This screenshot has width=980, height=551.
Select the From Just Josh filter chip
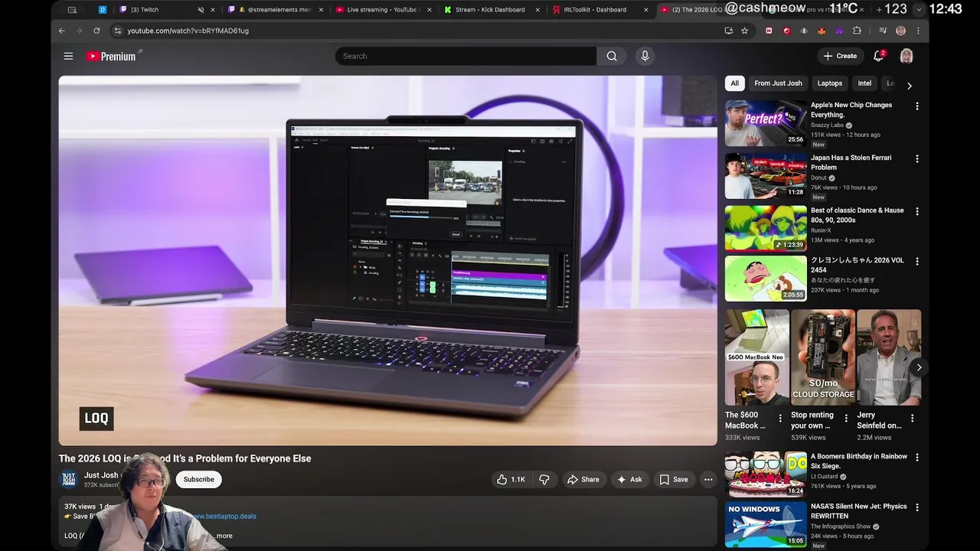(778, 83)
